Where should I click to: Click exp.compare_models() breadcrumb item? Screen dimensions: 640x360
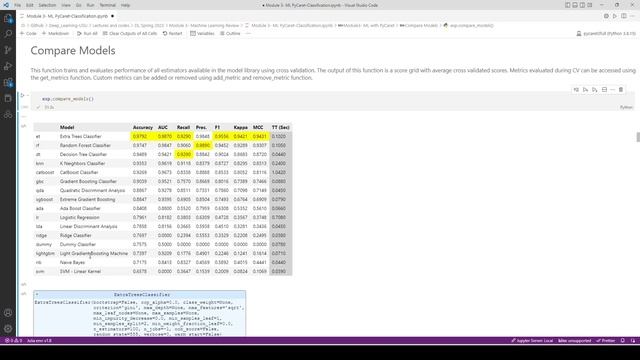coord(468,25)
